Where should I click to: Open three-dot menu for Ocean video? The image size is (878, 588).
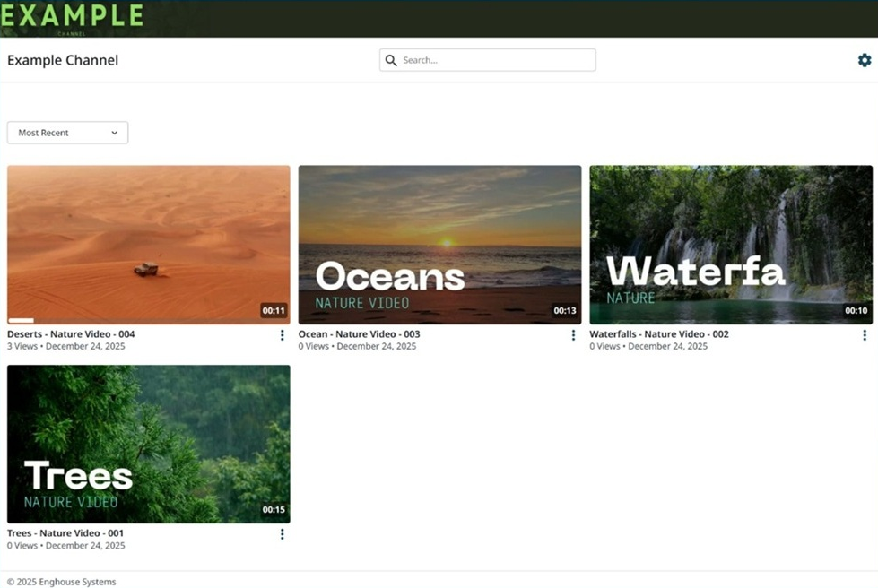point(573,335)
